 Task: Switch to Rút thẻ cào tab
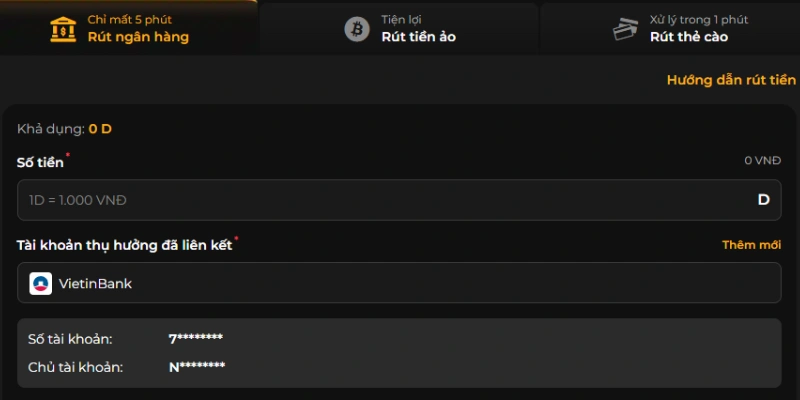pos(670,28)
